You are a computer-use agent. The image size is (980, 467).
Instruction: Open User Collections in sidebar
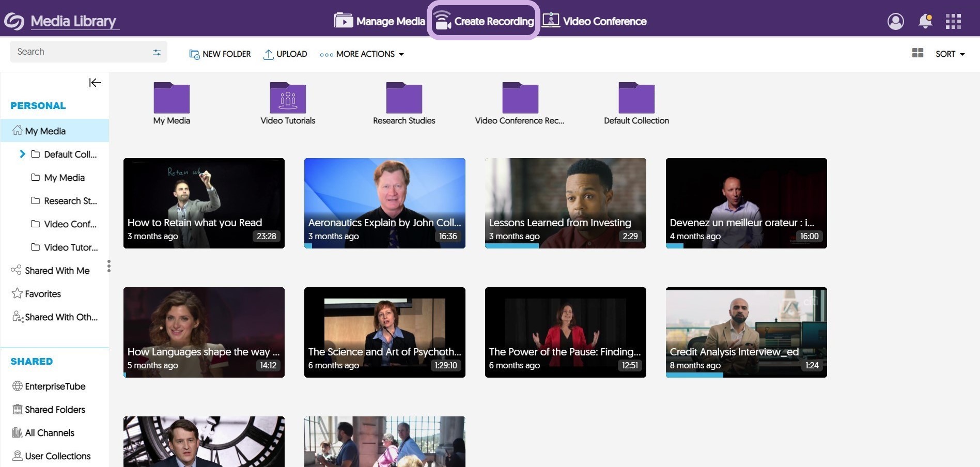51,456
